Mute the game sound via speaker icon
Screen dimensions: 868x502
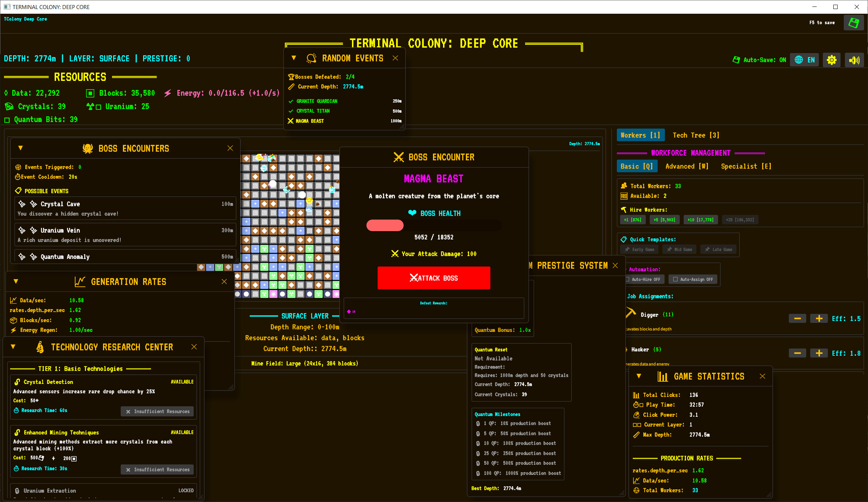coord(854,60)
